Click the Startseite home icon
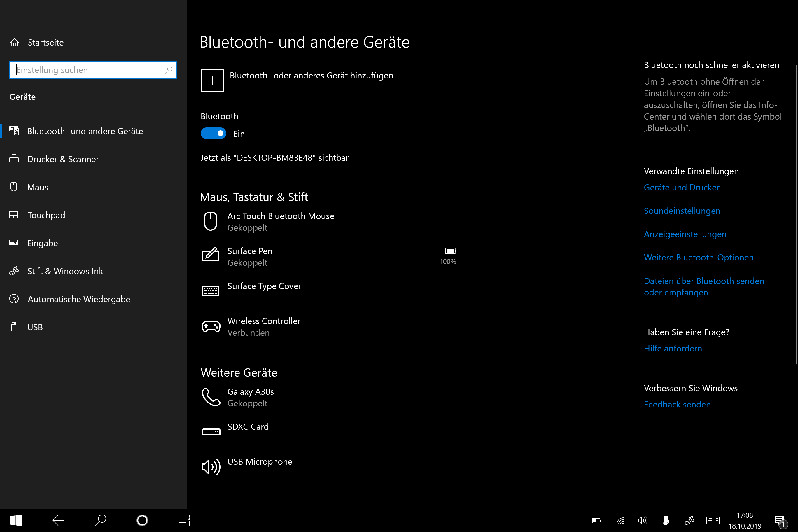 [x=14, y=42]
